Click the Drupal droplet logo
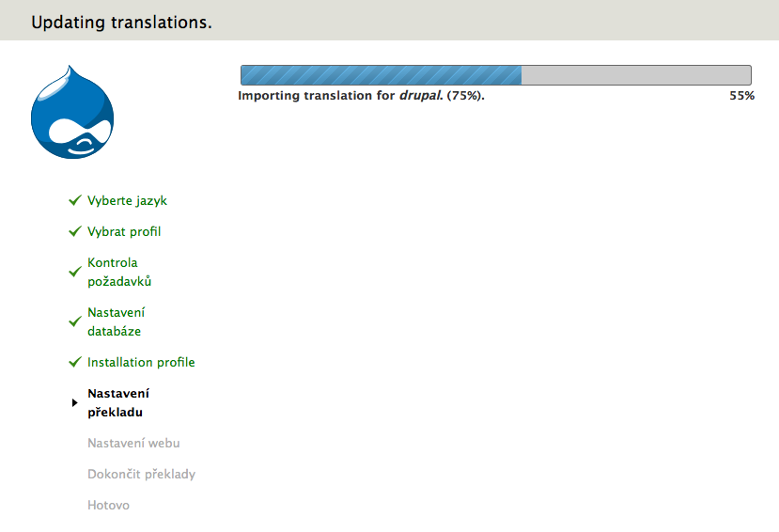This screenshot has width=779, height=532. click(72, 112)
